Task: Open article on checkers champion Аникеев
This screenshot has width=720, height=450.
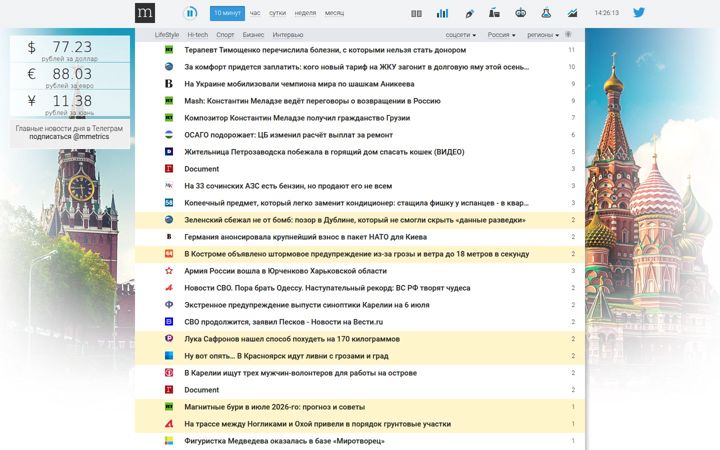Action: click(x=299, y=84)
